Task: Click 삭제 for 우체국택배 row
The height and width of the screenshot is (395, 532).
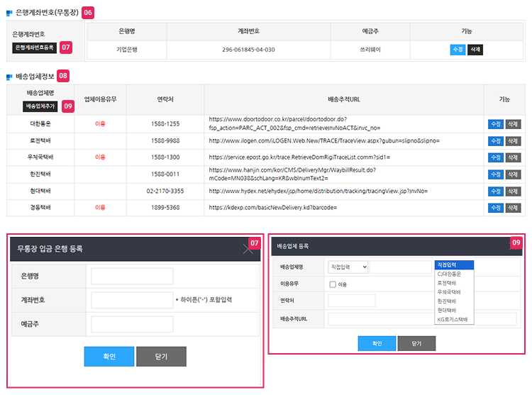Action: click(x=513, y=157)
